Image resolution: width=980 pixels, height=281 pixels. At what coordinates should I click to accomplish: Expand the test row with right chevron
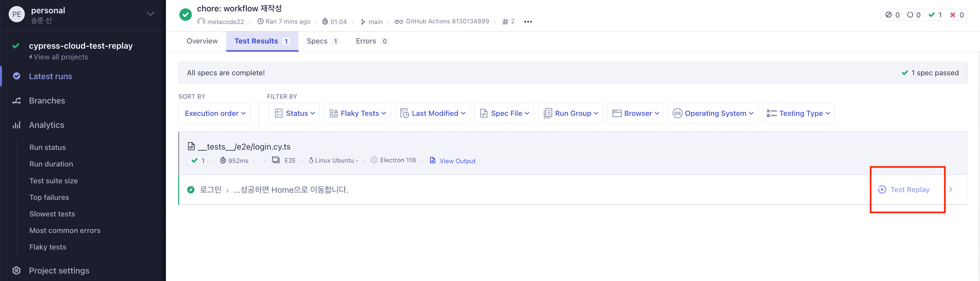click(x=951, y=189)
